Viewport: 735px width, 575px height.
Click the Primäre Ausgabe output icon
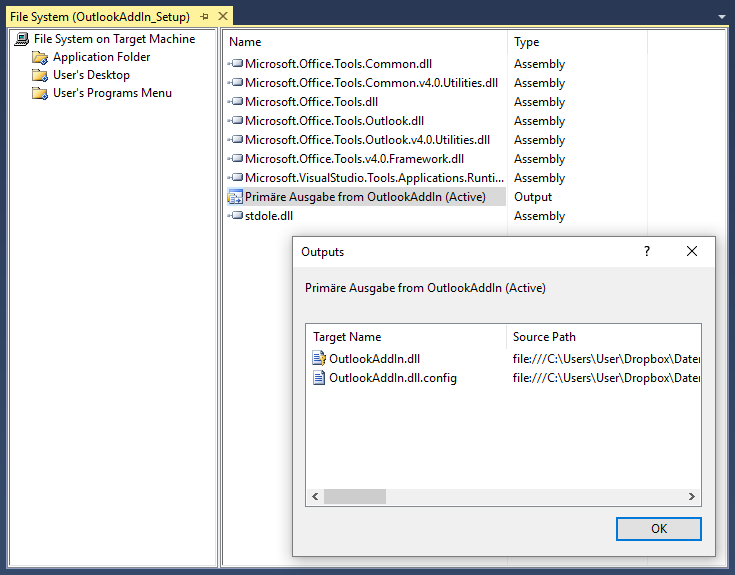[x=235, y=197]
